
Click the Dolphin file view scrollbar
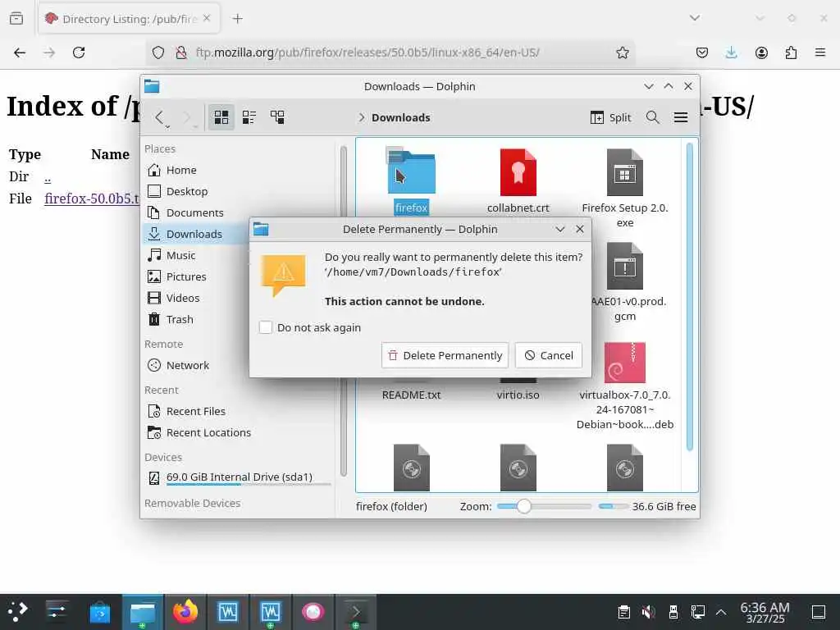[689, 297]
